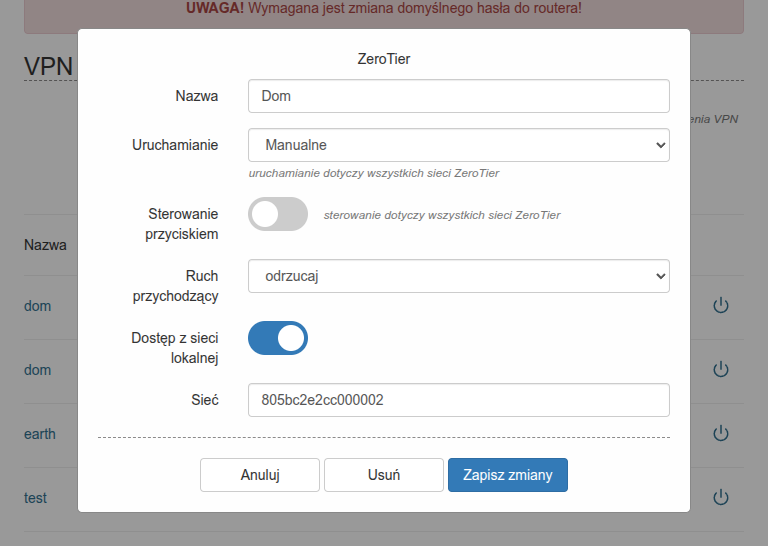Viewport: 768px width, 546px height.
Task: Click the Usuń button
Action: [x=384, y=475]
